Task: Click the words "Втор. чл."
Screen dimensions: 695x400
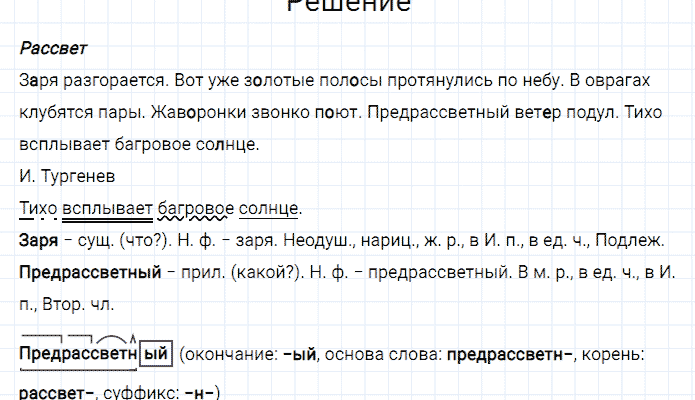Action: (84, 304)
